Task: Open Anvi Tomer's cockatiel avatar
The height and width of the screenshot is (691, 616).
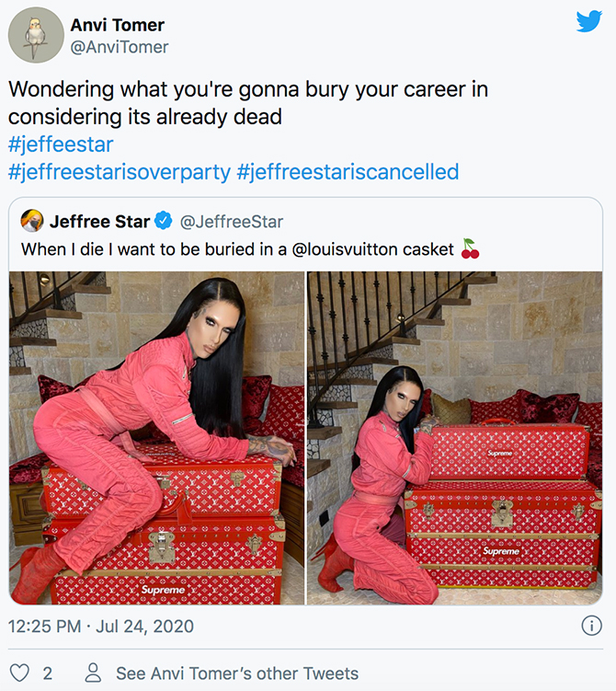Action: coord(36,35)
